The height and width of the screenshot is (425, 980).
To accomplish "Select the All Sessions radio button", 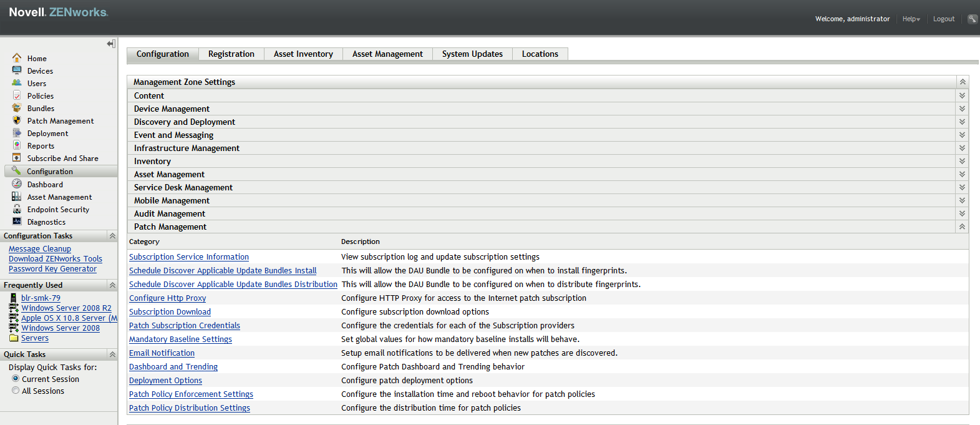I will pyautogui.click(x=16, y=390).
